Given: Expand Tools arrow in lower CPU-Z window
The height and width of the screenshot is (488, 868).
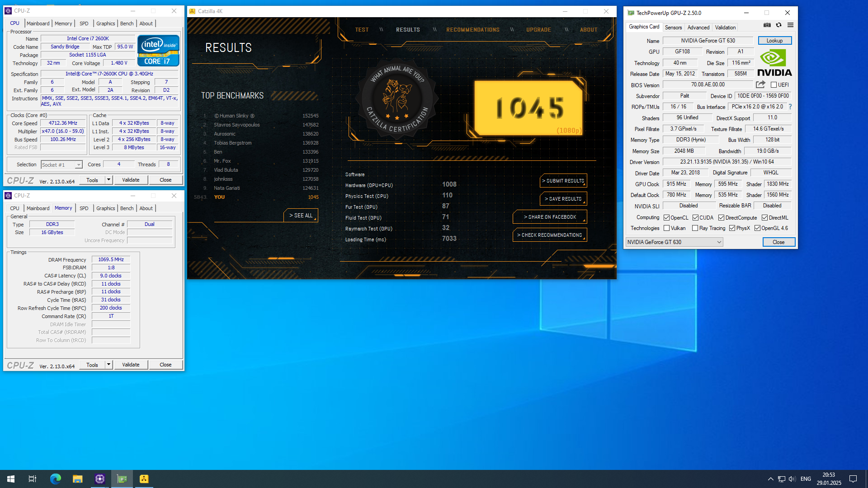Looking at the screenshot, I should [108, 365].
